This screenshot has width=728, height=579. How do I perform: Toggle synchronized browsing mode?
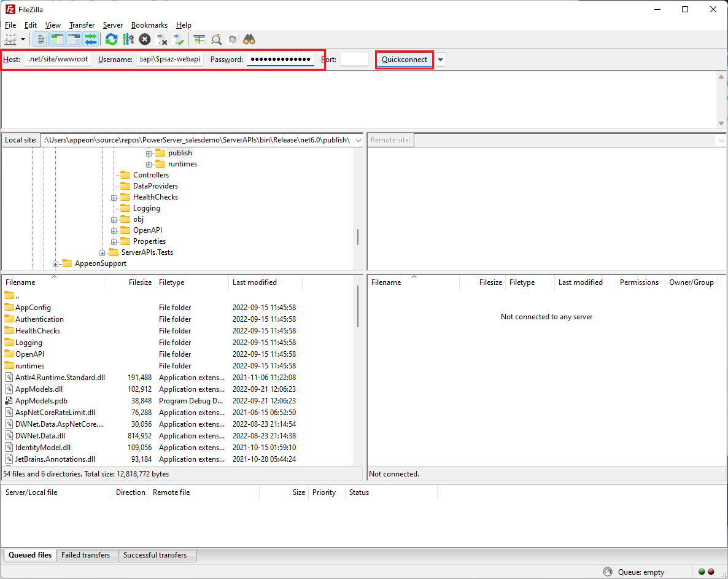(232, 39)
